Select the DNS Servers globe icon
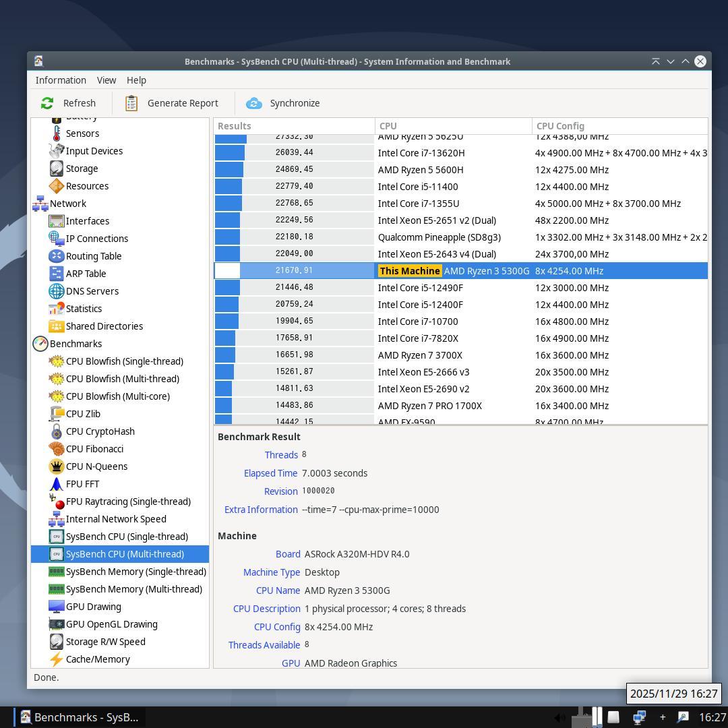Image resolution: width=728 pixels, height=728 pixels. pos(57,291)
